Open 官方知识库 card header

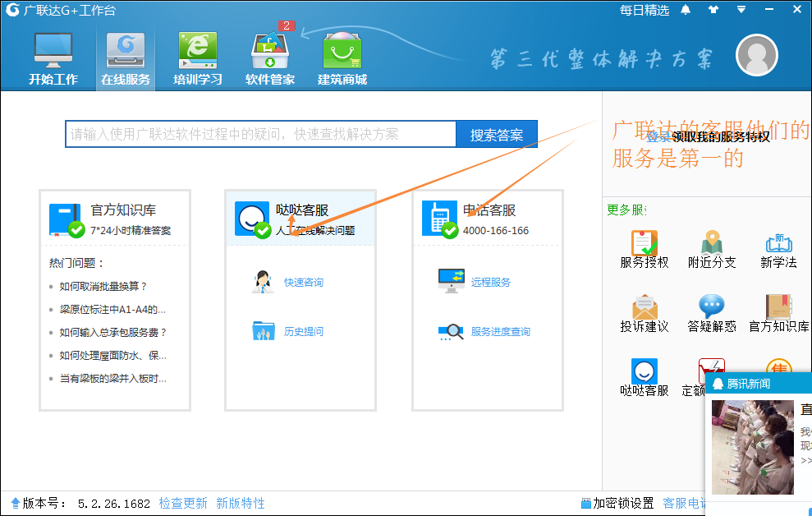[x=115, y=219]
